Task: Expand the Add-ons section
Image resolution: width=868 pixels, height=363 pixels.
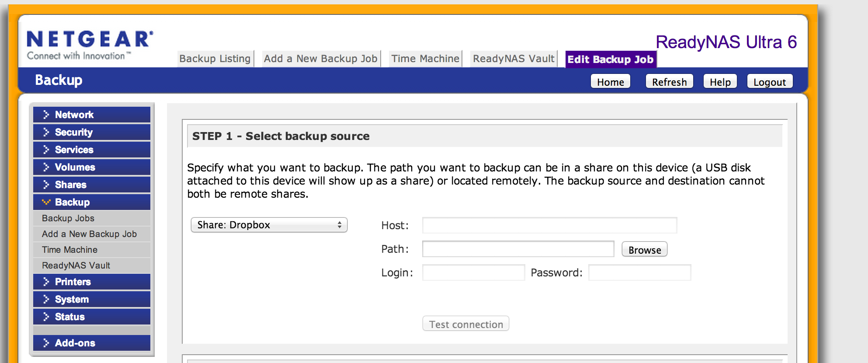Action: 75,343
